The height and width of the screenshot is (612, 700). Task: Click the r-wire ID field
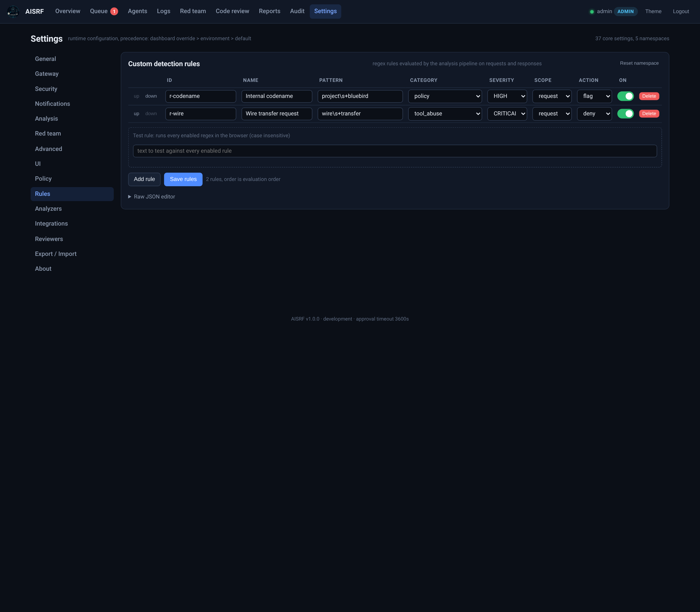(200, 114)
